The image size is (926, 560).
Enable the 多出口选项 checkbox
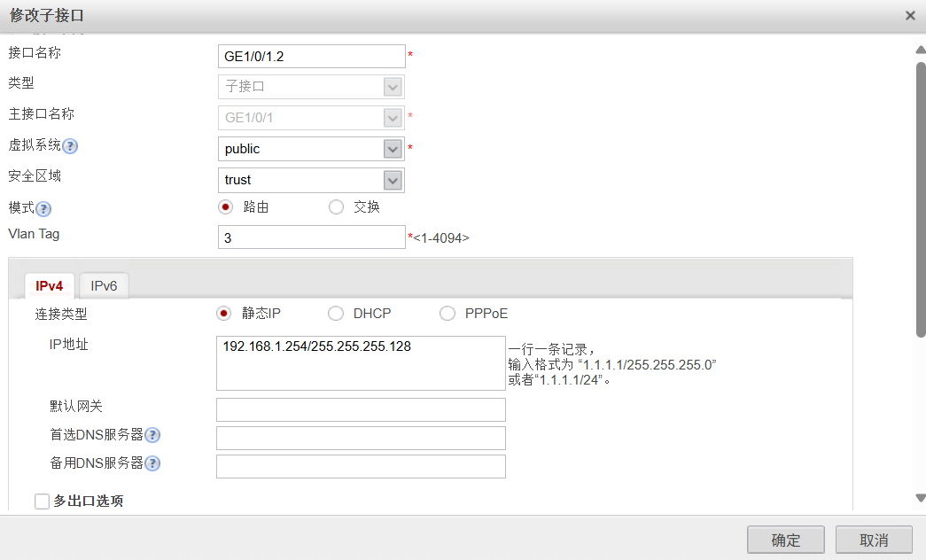(x=42, y=502)
